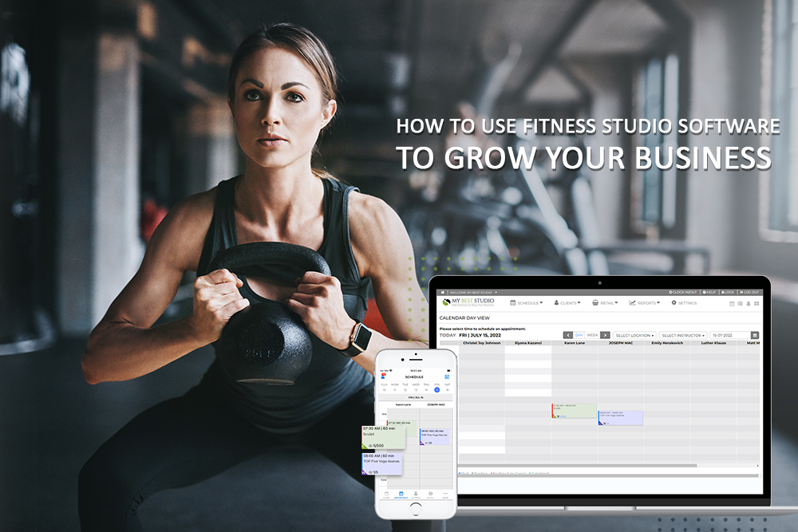This screenshot has height=532, width=798.
Task: Select highlighted FRI date on phone
Action: point(437,388)
